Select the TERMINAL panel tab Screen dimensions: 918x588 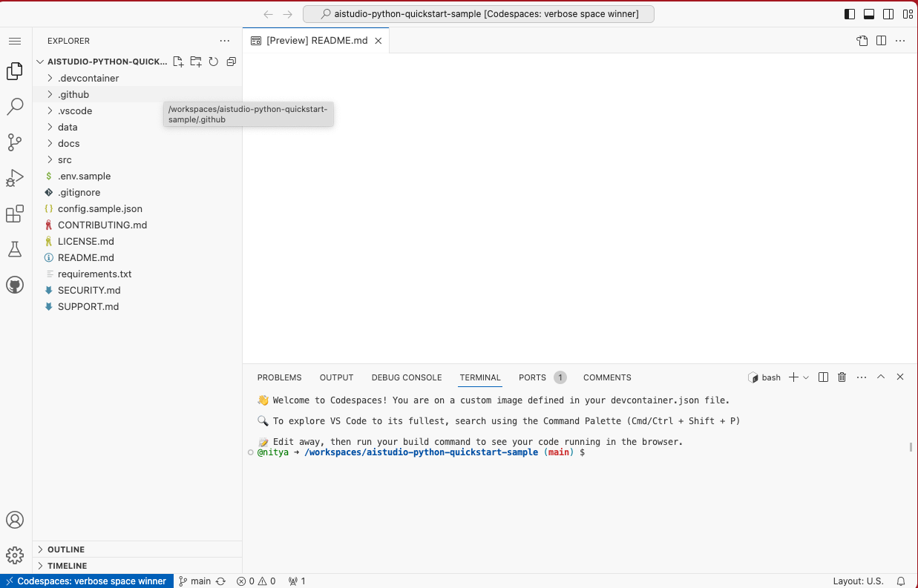(x=480, y=377)
